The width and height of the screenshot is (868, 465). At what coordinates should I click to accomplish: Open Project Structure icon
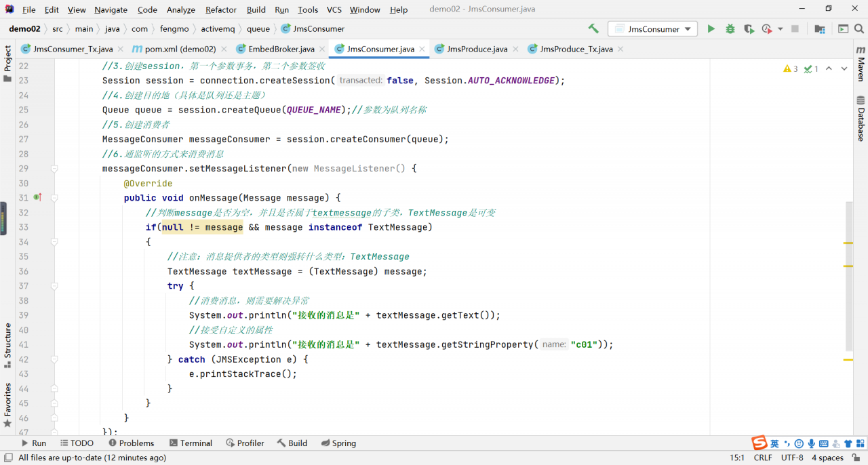point(819,29)
